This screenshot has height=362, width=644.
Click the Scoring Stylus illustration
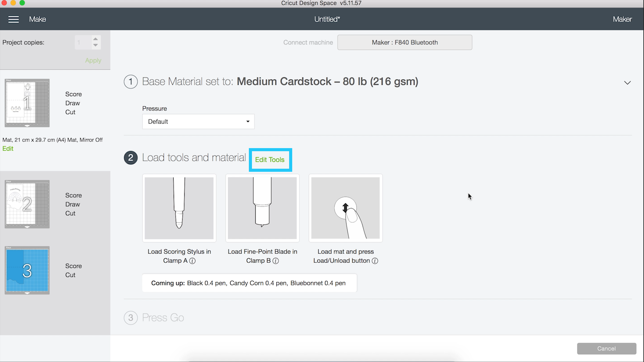point(179,208)
